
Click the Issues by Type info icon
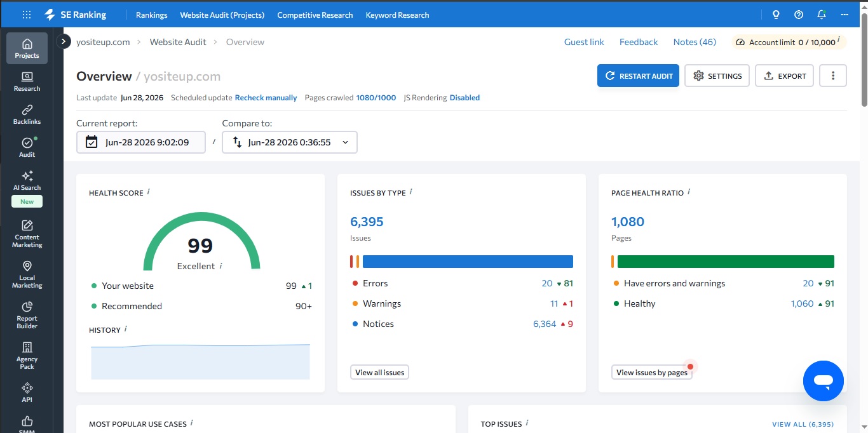pyautogui.click(x=411, y=192)
